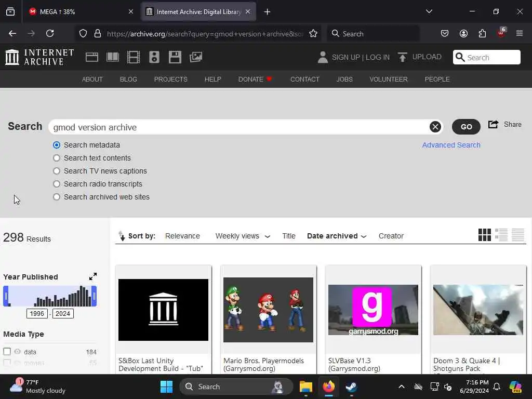
Task: Open the Audio speaker icon
Action: tap(154, 57)
